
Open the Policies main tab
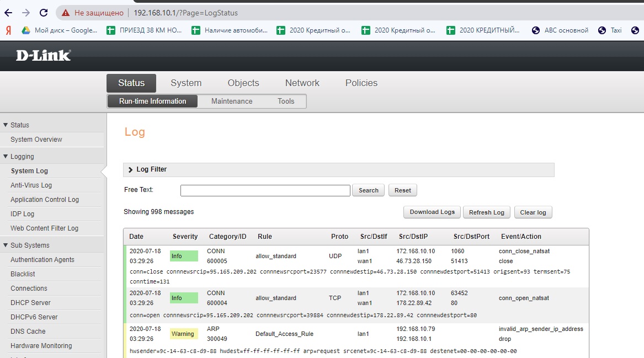[x=361, y=83]
